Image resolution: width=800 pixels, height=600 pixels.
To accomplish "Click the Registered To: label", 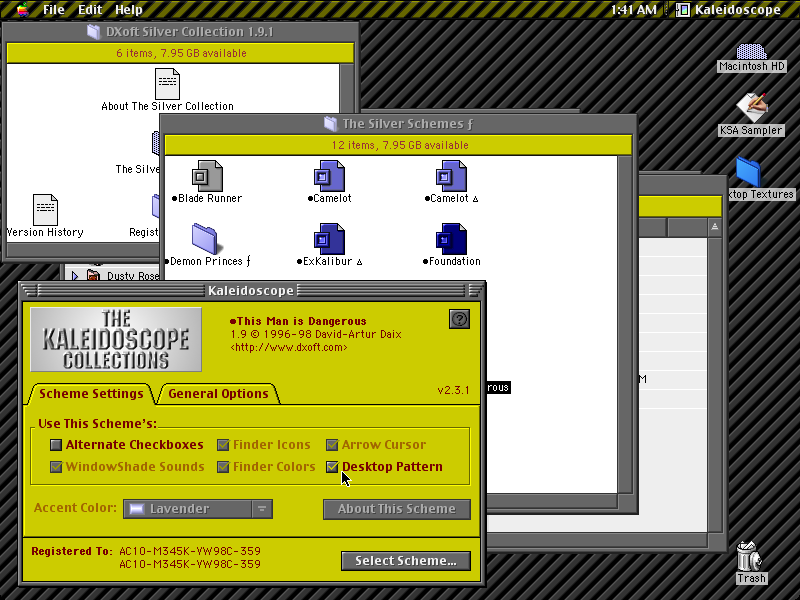I will pyautogui.click(x=71, y=551).
